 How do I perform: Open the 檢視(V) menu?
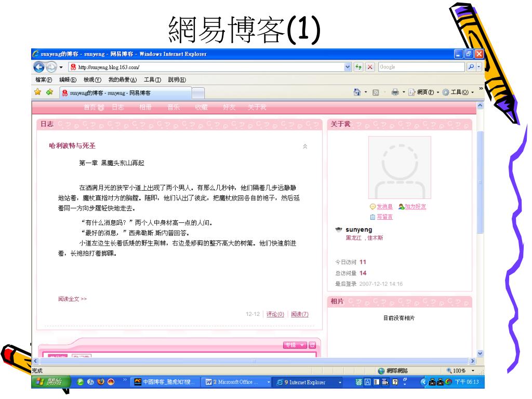92,79
